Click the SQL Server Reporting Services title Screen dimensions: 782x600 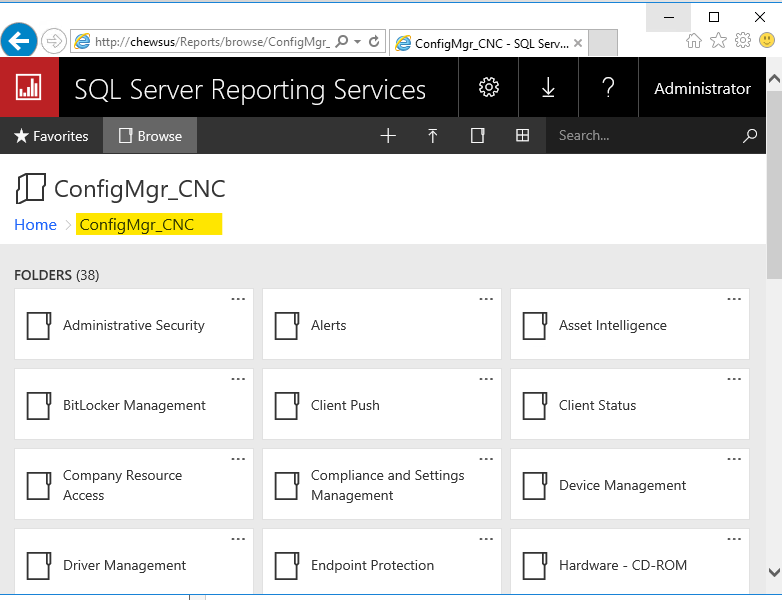click(x=250, y=90)
